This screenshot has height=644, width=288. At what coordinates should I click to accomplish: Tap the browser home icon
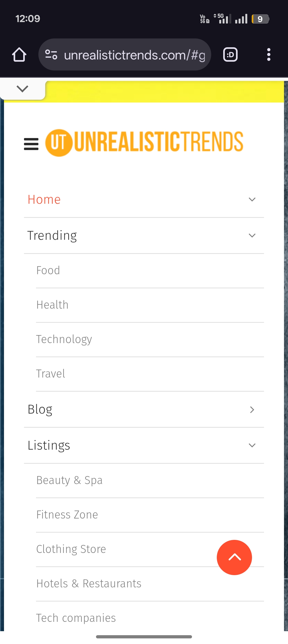(19, 55)
